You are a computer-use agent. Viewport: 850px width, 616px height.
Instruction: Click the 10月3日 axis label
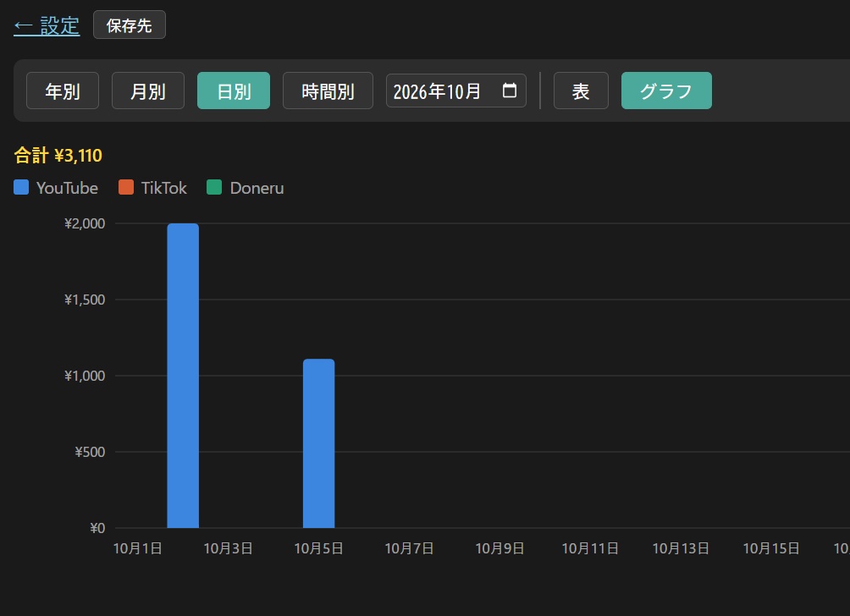click(229, 548)
